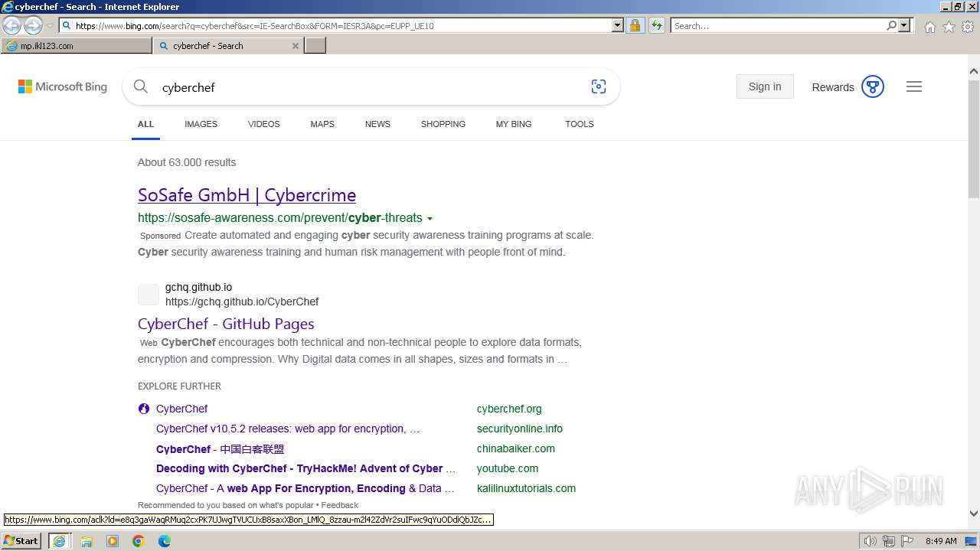
Task: Click the page scrollbar down arrow
Action: 974,514
